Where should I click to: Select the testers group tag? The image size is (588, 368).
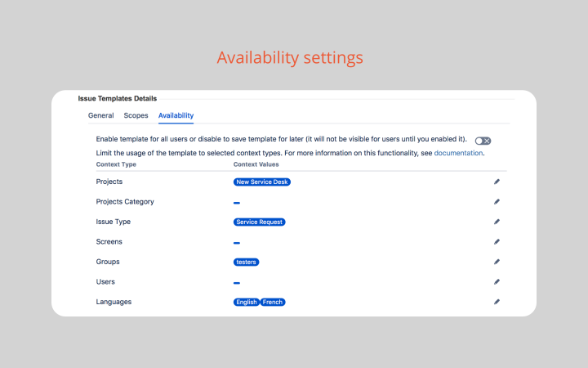coord(246,262)
